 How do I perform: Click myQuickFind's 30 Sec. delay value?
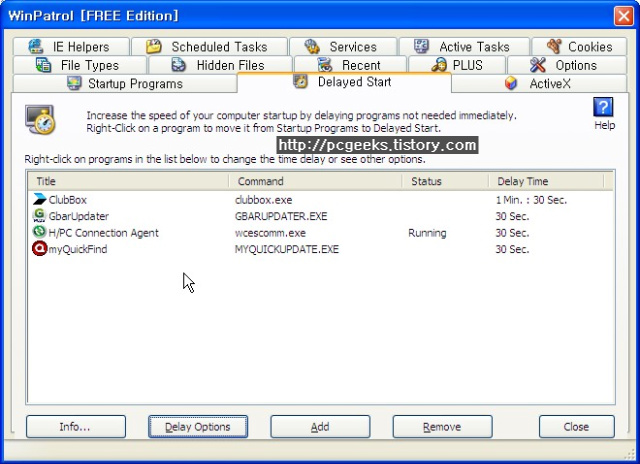(x=512, y=249)
